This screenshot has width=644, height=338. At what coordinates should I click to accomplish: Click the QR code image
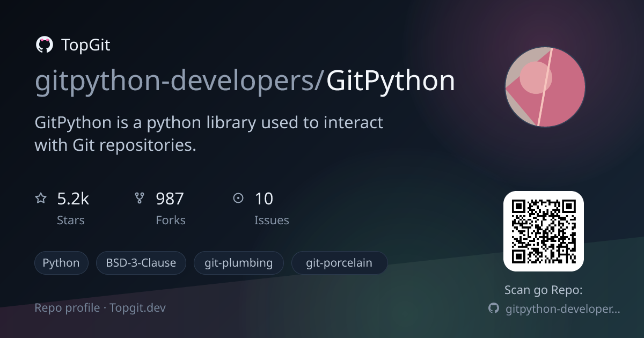coord(543,231)
